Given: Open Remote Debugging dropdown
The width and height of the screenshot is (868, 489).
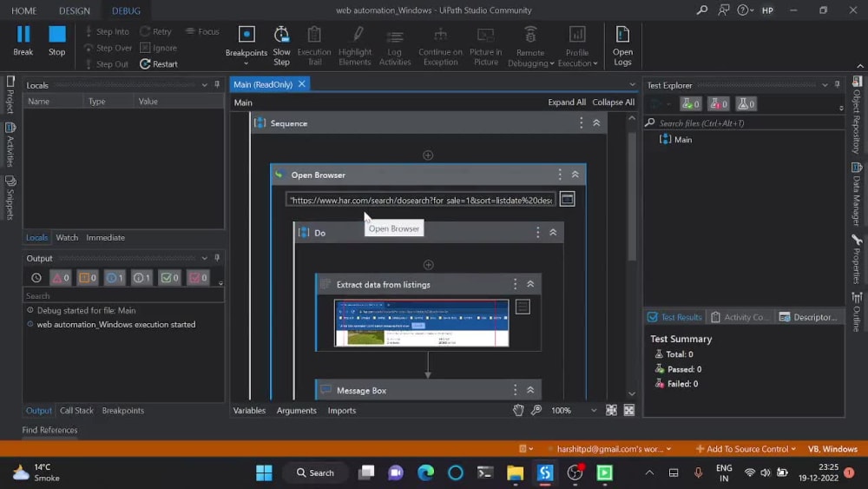Looking at the screenshot, I should click(530, 47).
